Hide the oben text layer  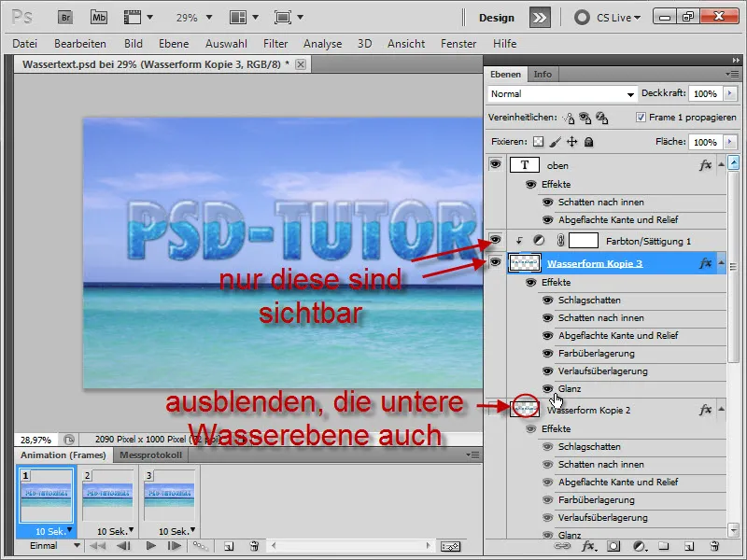[496, 164]
